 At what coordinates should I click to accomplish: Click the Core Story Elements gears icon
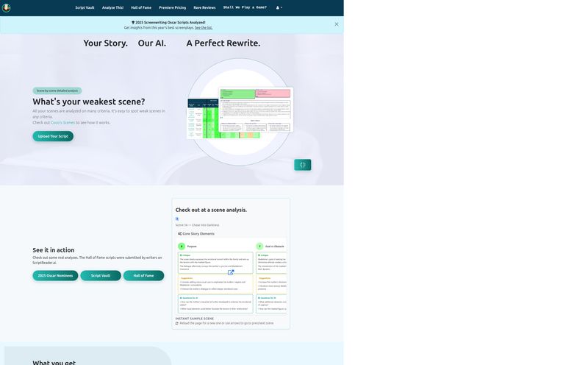pos(179,233)
